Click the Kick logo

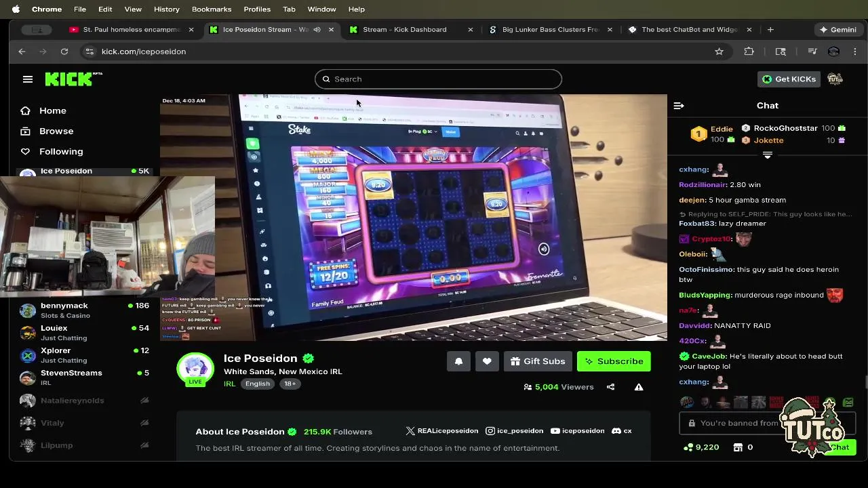point(73,79)
